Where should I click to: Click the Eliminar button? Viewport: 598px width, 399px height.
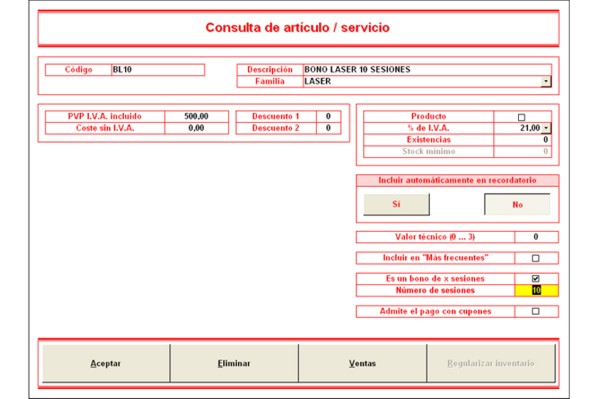tap(234, 364)
